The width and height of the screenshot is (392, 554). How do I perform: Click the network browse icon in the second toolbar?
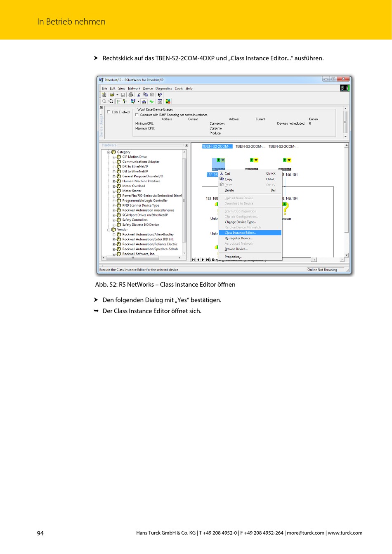pos(132,101)
